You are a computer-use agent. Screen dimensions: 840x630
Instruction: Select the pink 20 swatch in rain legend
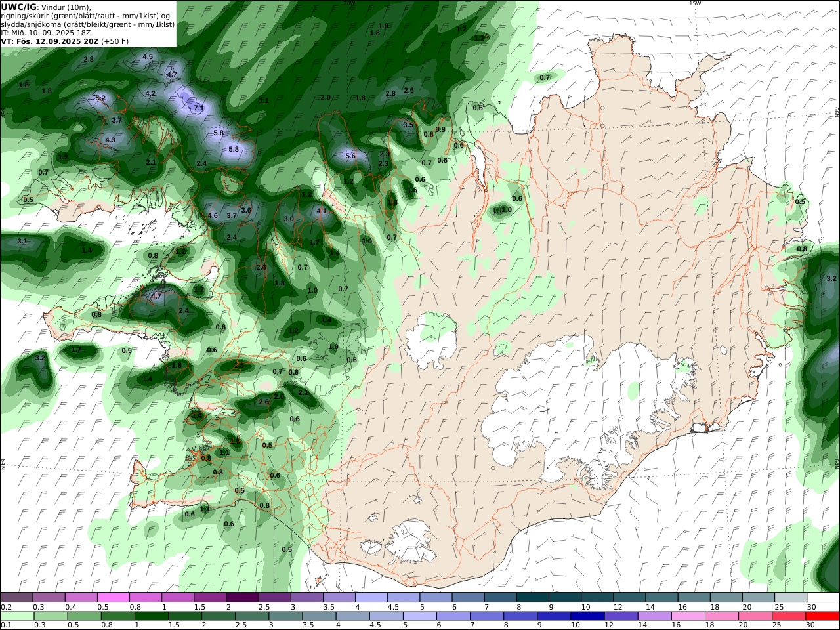pos(755,616)
